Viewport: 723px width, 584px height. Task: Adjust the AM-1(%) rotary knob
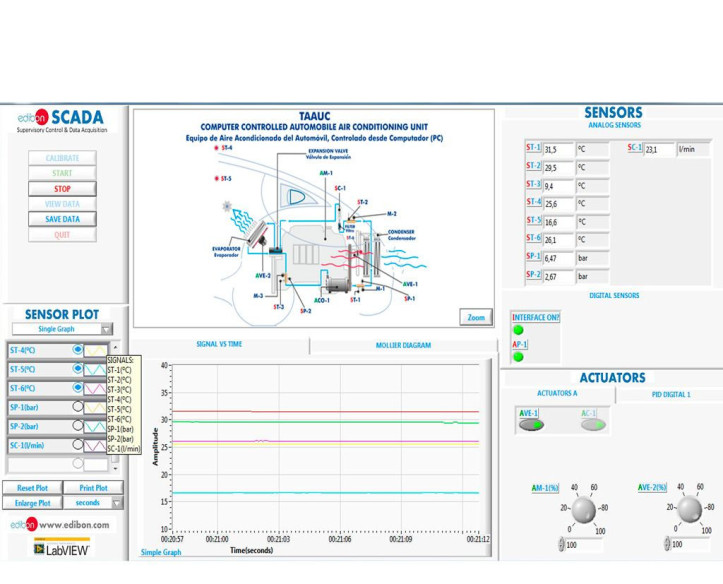click(584, 510)
